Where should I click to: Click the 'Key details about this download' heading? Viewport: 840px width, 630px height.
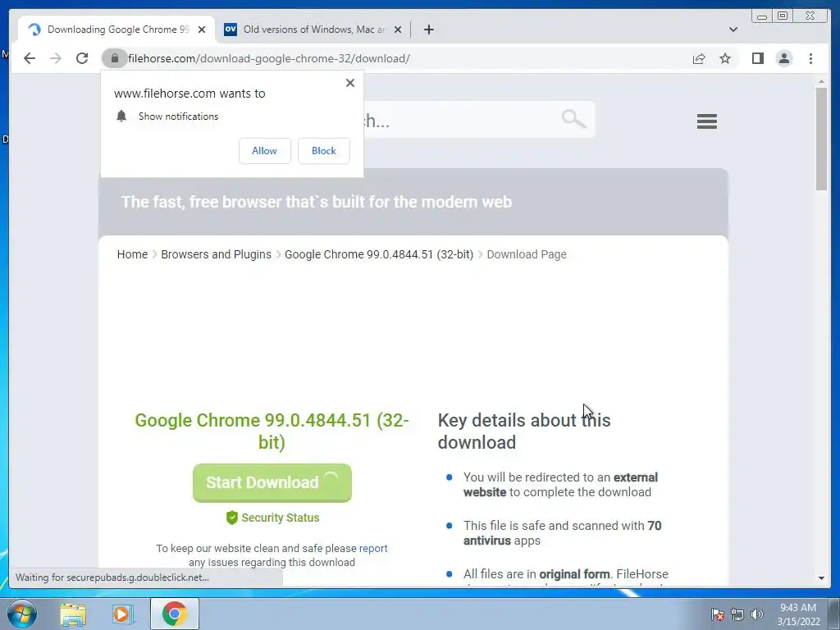point(524,431)
